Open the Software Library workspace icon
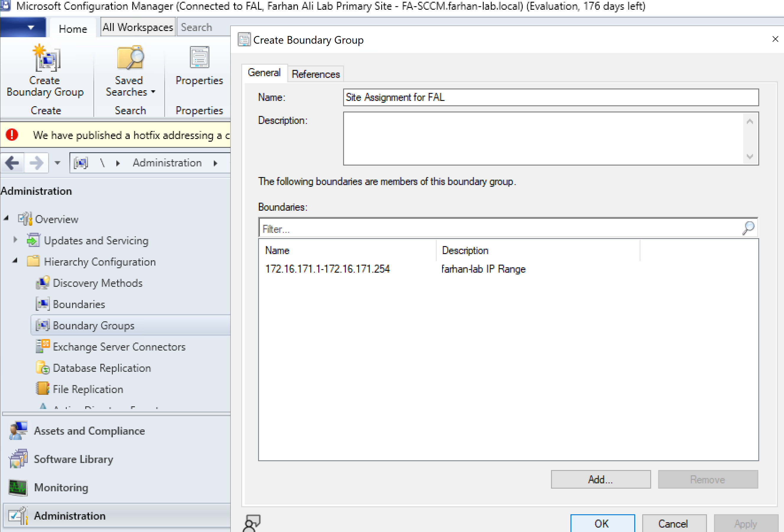 [18, 459]
